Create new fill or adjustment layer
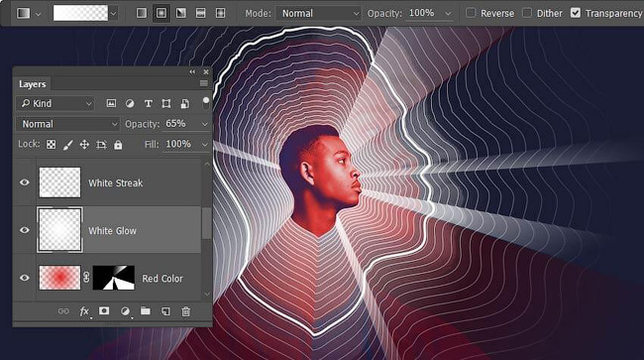 pos(125,311)
